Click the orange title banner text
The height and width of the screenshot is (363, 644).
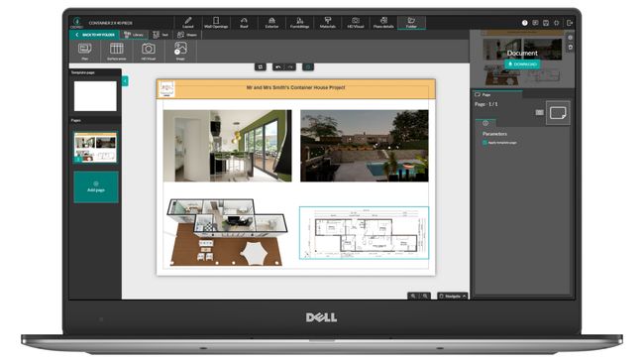(295, 87)
